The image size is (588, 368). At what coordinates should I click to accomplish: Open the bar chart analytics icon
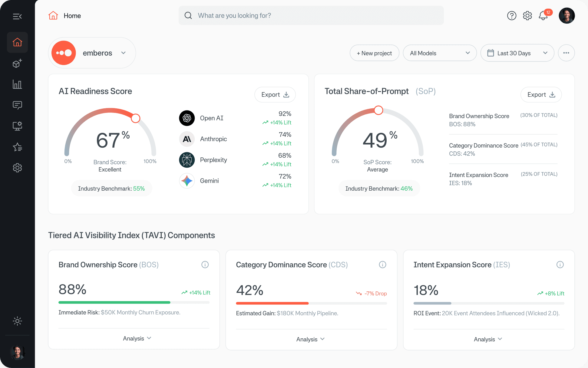[17, 84]
